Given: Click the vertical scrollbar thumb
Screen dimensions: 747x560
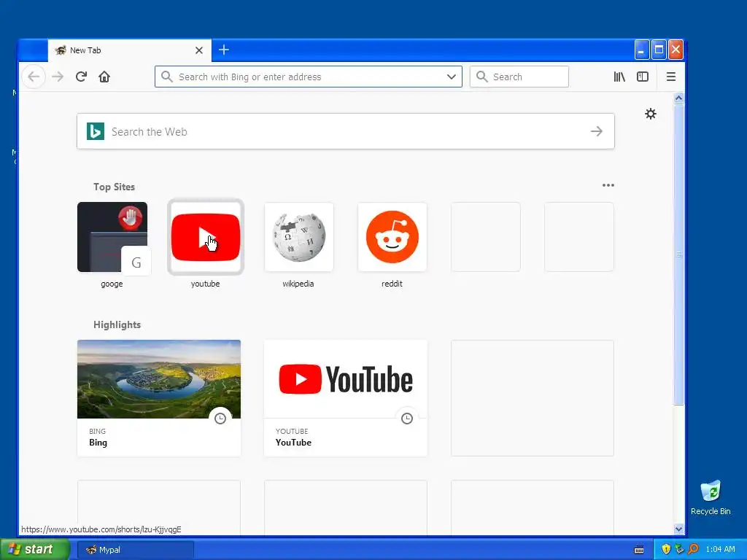Looking at the screenshot, I should click(x=679, y=254).
